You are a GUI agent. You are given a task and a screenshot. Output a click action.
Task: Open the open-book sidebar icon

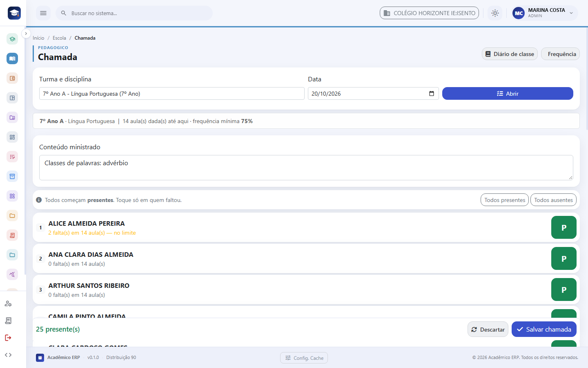[12, 58]
